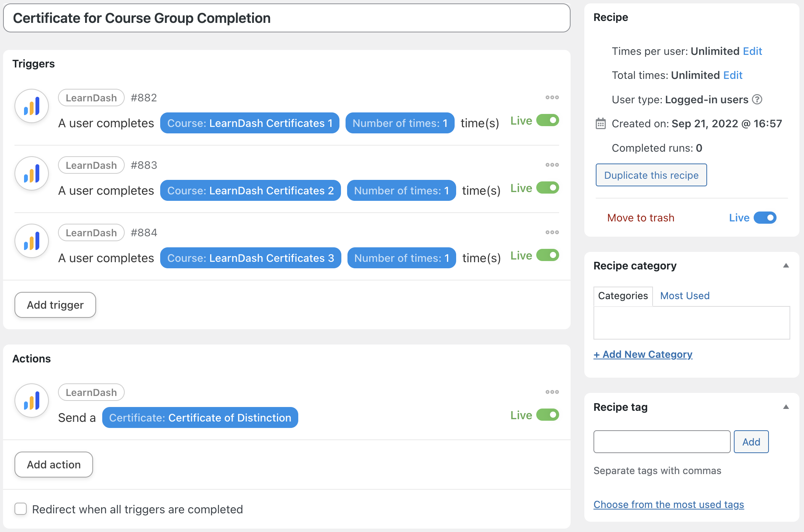Open the Course: LearnDash Certificates 1 selector
Image resolution: width=804 pixels, height=532 pixels.
pyautogui.click(x=249, y=123)
